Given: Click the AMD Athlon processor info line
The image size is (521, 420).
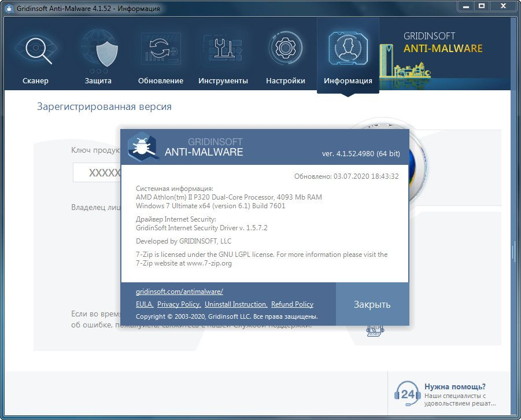Looking at the screenshot, I should (x=228, y=197).
